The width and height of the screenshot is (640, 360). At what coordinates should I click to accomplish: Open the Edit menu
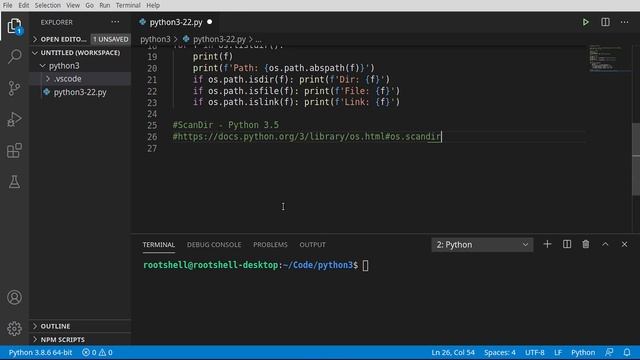(24, 5)
